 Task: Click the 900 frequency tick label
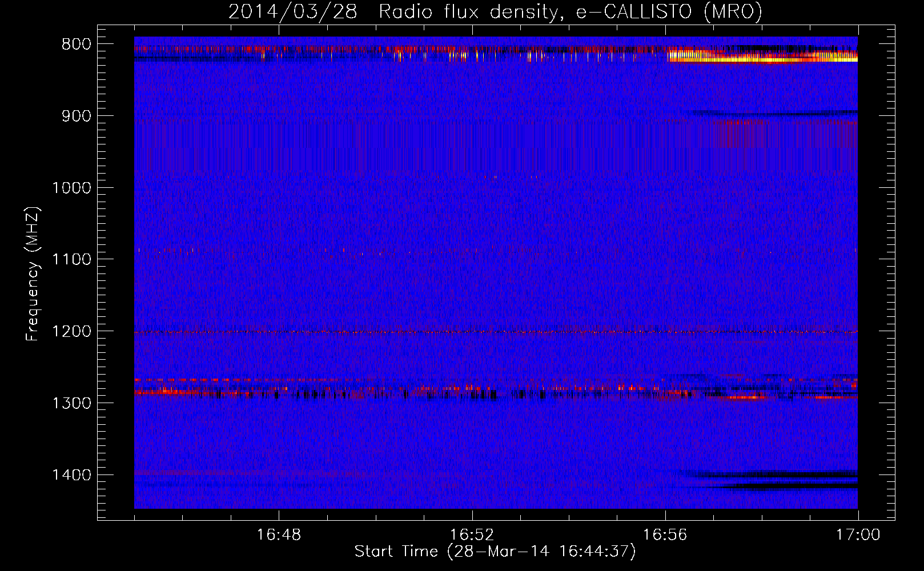click(x=77, y=116)
